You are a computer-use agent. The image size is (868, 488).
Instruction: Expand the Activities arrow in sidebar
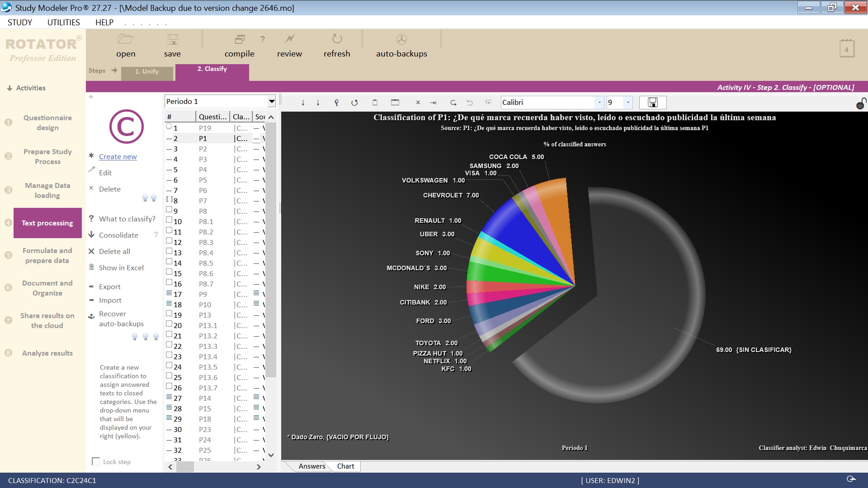(x=9, y=88)
